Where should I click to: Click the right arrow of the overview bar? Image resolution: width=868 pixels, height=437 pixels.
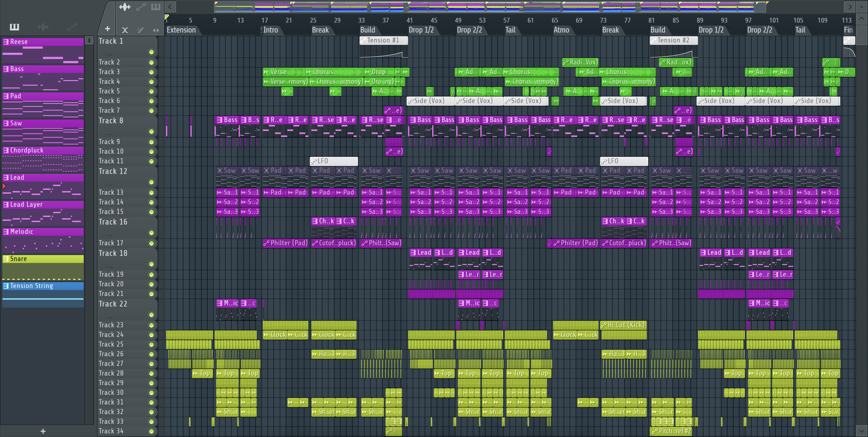[x=850, y=7]
